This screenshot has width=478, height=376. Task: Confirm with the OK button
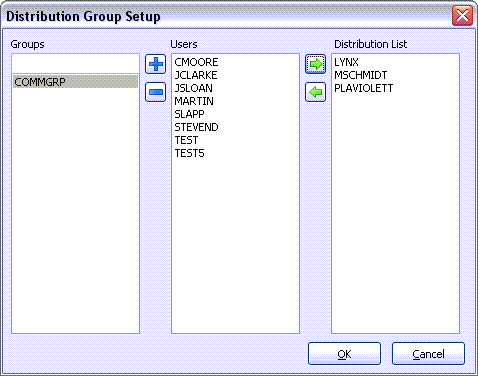tap(344, 354)
